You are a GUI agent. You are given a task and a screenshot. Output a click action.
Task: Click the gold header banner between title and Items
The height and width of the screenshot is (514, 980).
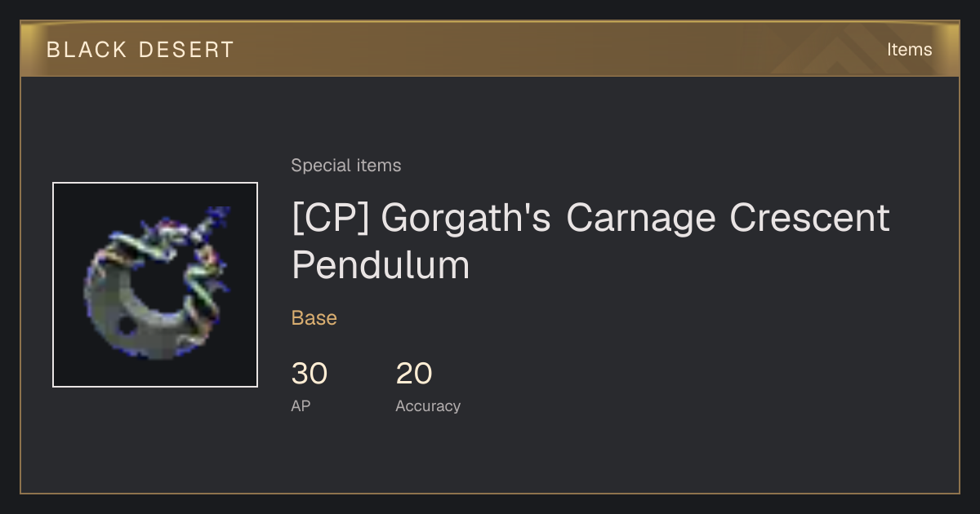tap(555, 49)
